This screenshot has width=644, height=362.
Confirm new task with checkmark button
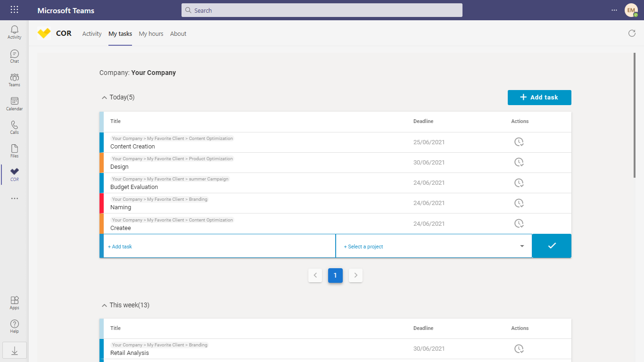pos(552,246)
